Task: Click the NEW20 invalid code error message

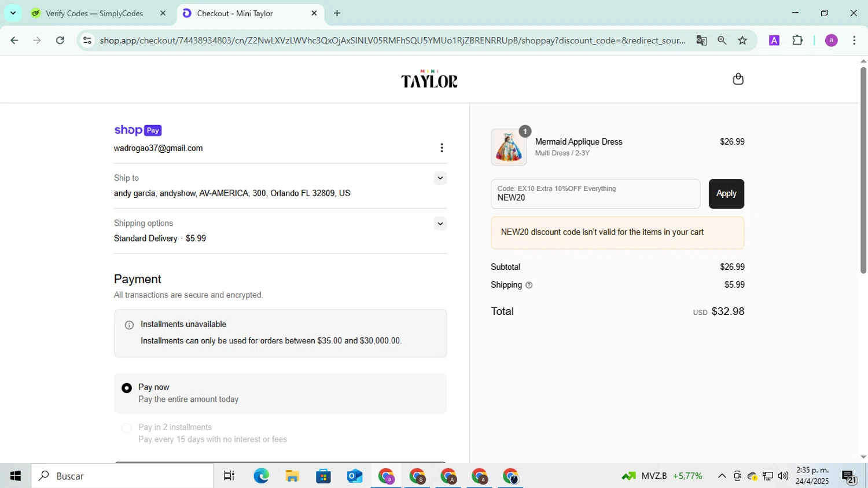Action: pyautogui.click(x=617, y=233)
